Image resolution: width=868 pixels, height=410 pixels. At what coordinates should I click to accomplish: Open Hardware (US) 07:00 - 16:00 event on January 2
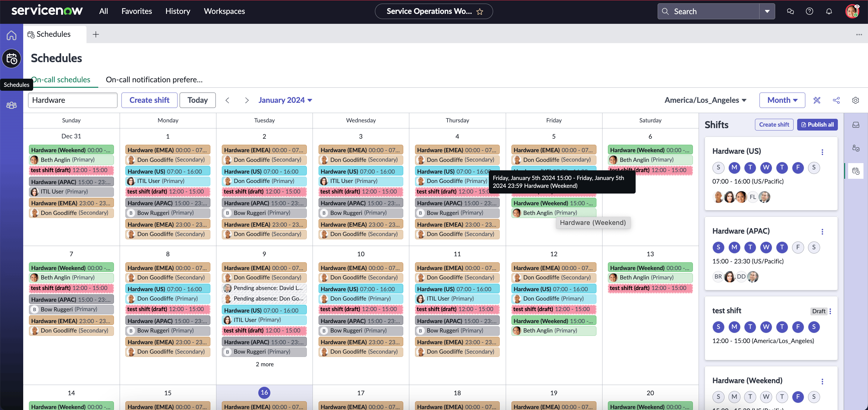click(264, 172)
